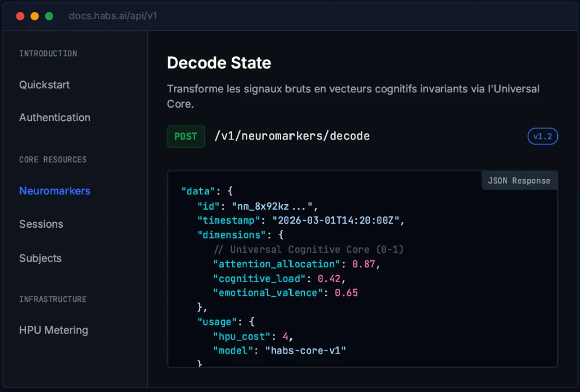This screenshot has width=580, height=392.
Task: Go to HPU Metering page
Action: coord(53,330)
